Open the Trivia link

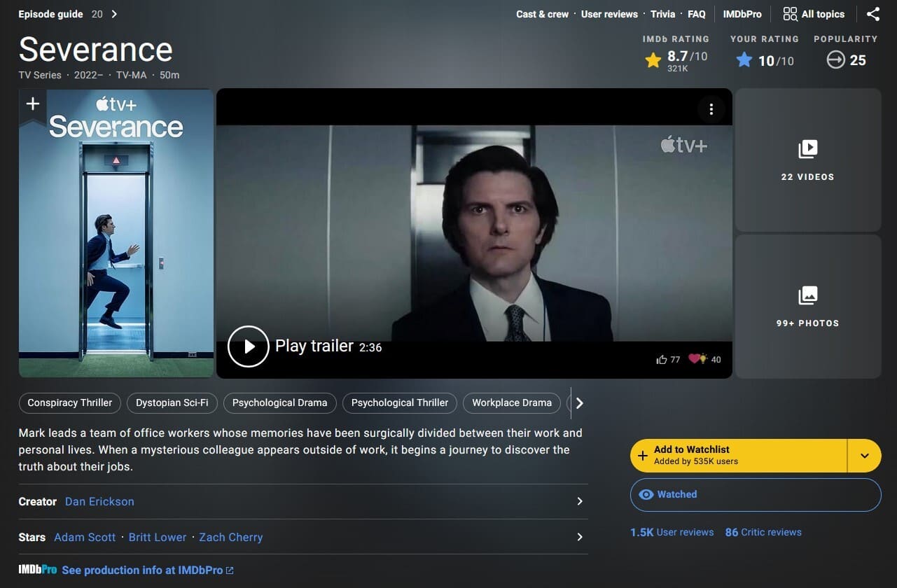tap(662, 14)
